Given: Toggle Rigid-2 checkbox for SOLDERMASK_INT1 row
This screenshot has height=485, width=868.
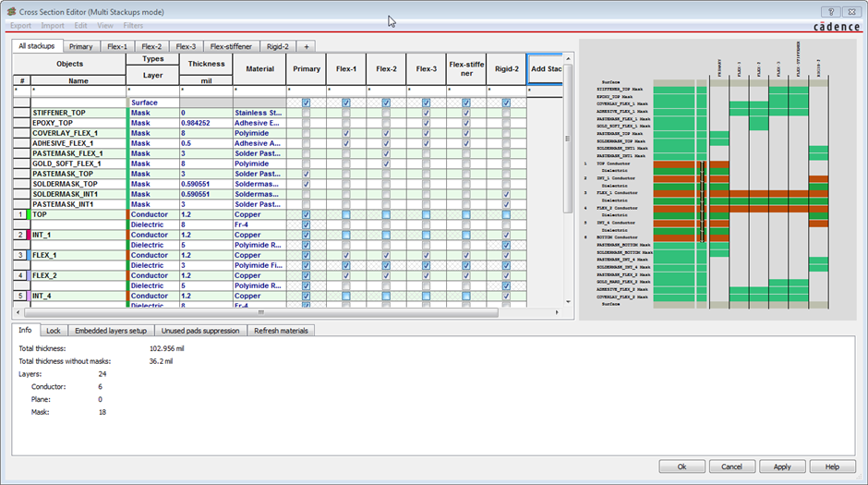Looking at the screenshot, I should pyautogui.click(x=506, y=194).
